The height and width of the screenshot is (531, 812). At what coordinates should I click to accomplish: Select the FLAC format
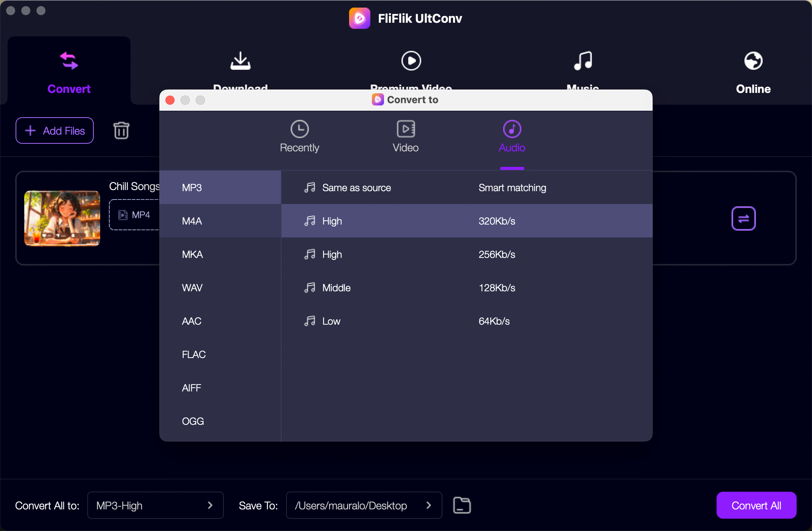coord(194,354)
